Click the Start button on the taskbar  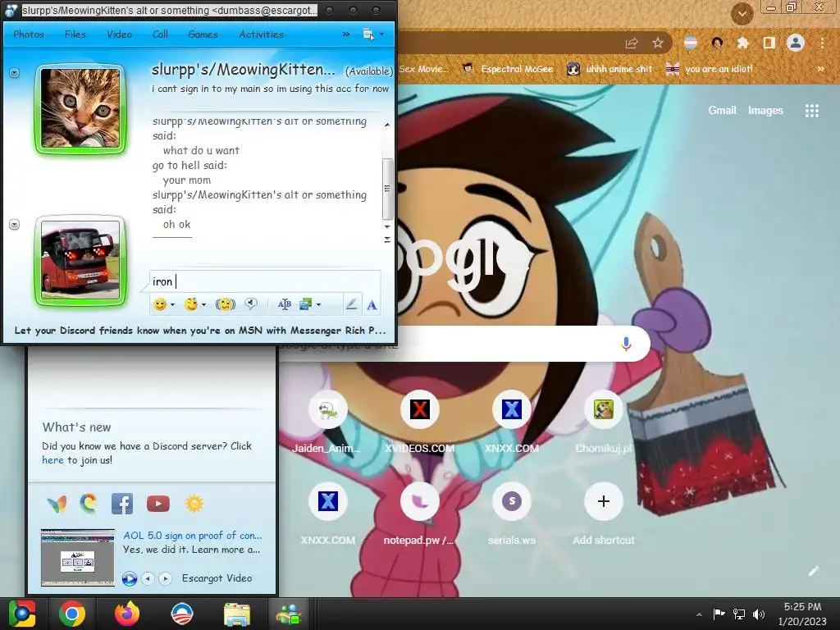tap(22, 614)
